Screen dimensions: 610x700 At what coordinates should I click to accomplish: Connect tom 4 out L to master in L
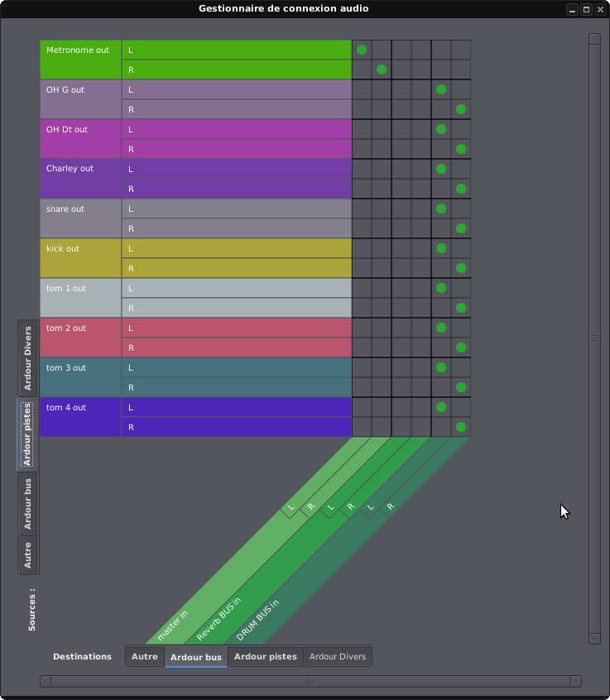[362, 407]
